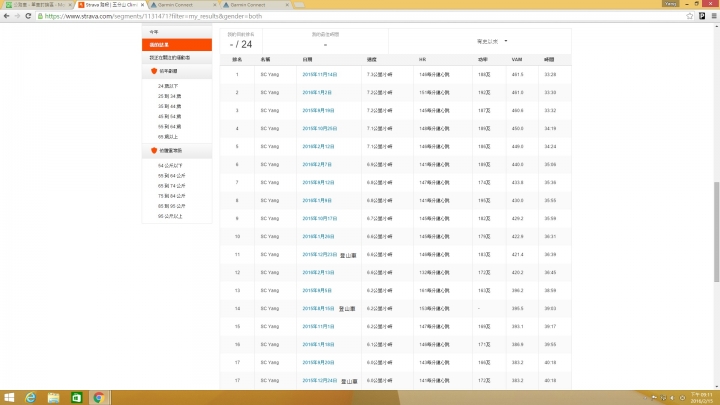The width and height of the screenshot is (720, 405).
Task: Close the Strava tab
Action: (x=142, y=5)
